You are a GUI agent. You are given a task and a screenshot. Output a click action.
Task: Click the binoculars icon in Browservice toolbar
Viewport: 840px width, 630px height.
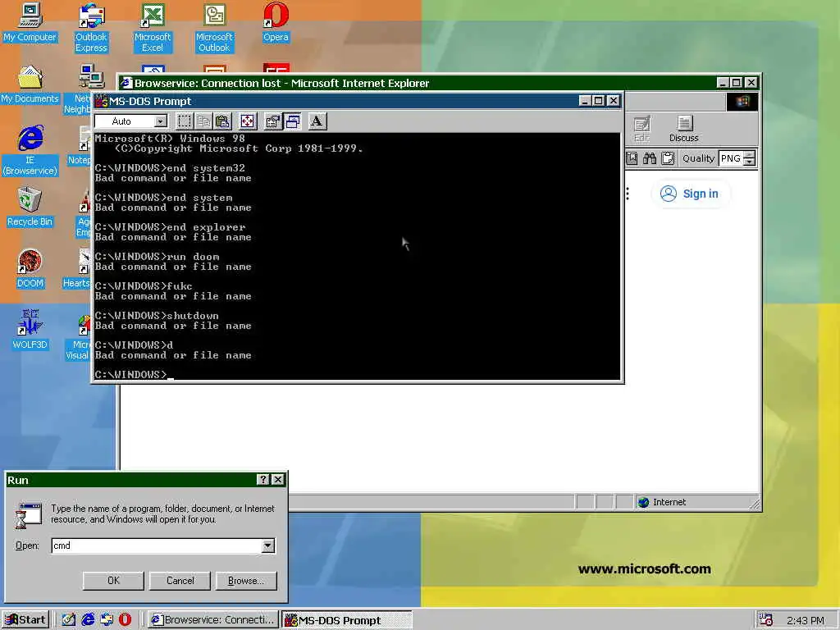click(x=650, y=158)
